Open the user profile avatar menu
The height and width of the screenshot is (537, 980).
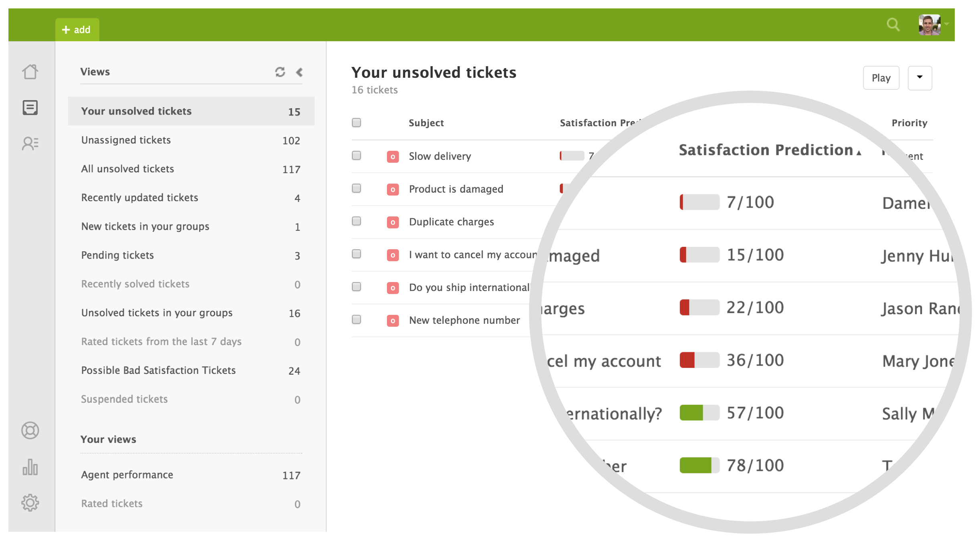930,25
